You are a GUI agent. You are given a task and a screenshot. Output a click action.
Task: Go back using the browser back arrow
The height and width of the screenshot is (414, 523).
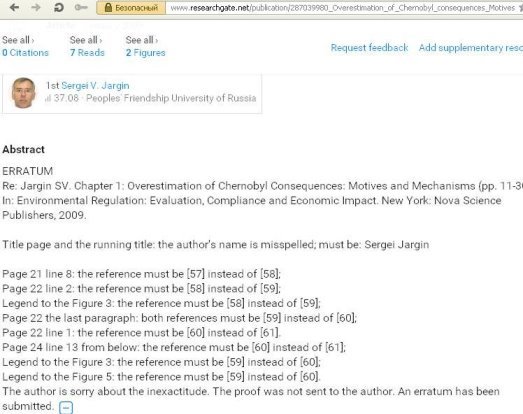pyautogui.click(x=14, y=7)
